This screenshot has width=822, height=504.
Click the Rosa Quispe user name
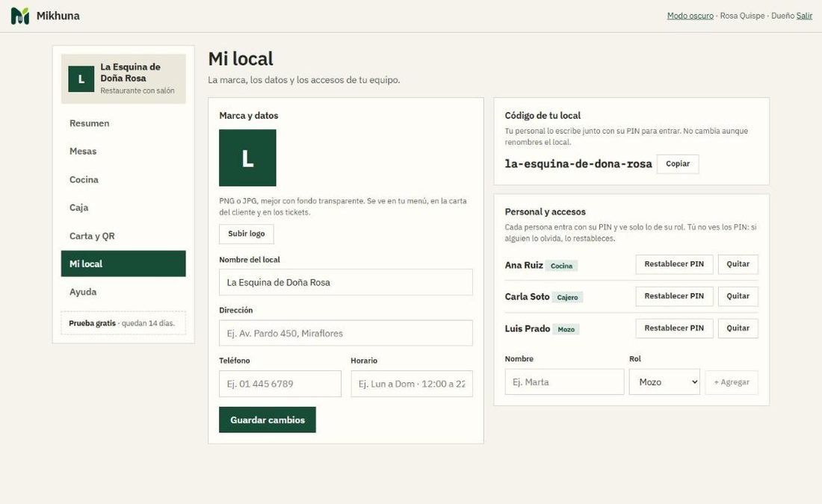click(x=742, y=16)
